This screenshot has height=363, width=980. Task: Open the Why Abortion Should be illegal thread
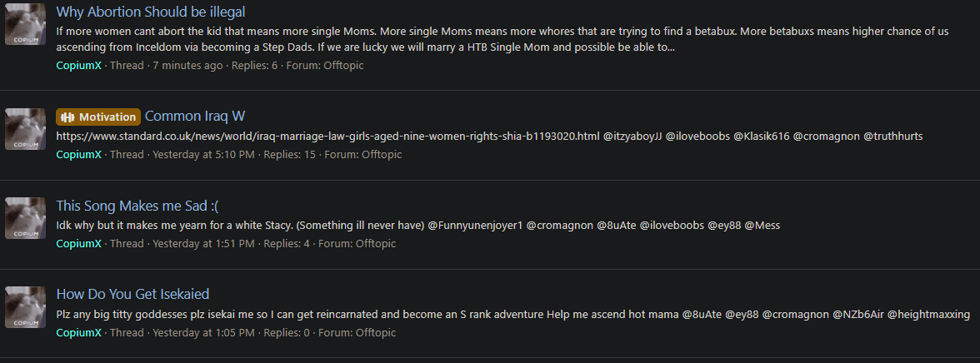click(x=151, y=12)
